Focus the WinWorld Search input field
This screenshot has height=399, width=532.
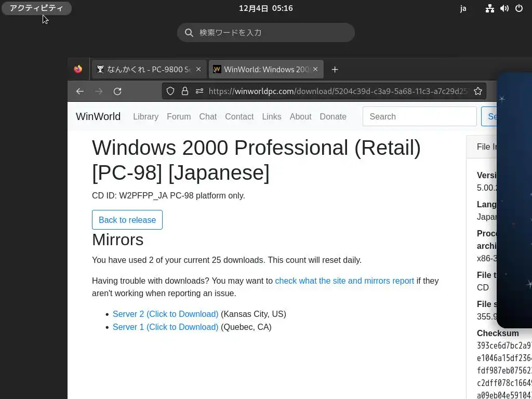tap(420, 116)
